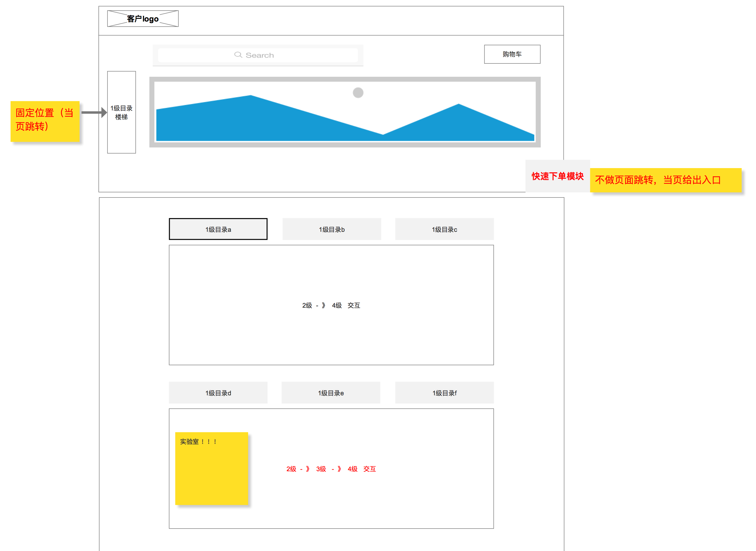This screenshot has height=551, width=756.
Task: Click the 快速下单模块 quick order button
Action: tap(557, 176)
